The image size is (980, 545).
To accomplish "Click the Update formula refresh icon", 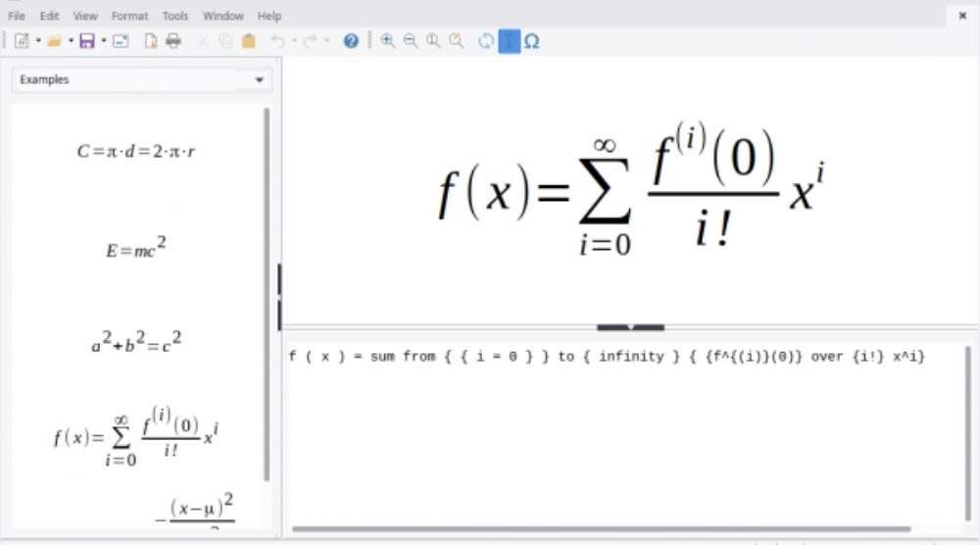I will [x=486, y=41].
